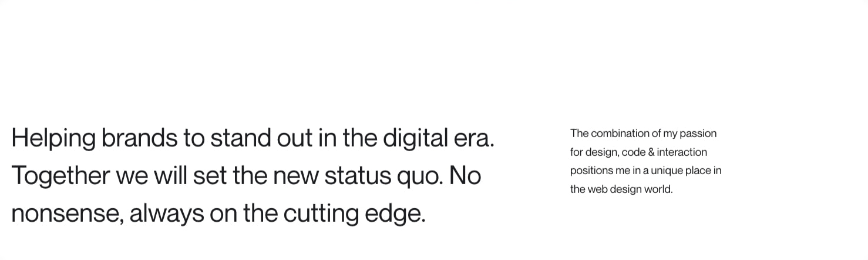Select the word "brands" in the headline
The width and height of the screenshot is (868, 260).
pyautogui.click(x=139, y=138)
